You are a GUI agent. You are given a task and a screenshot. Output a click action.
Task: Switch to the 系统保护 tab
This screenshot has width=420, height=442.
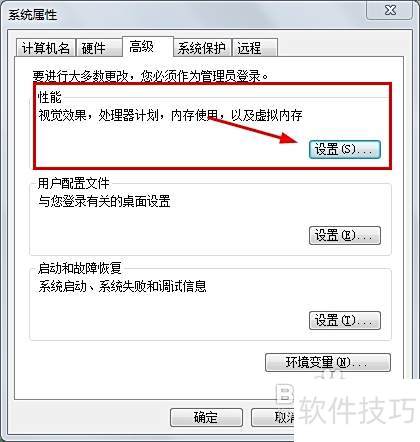pyautogui.click(x=202, y=49)
